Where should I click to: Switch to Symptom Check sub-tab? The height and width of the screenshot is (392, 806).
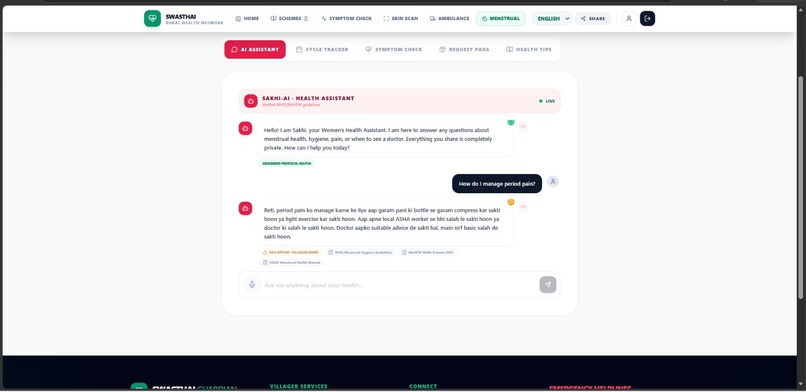tap(394, 49)
